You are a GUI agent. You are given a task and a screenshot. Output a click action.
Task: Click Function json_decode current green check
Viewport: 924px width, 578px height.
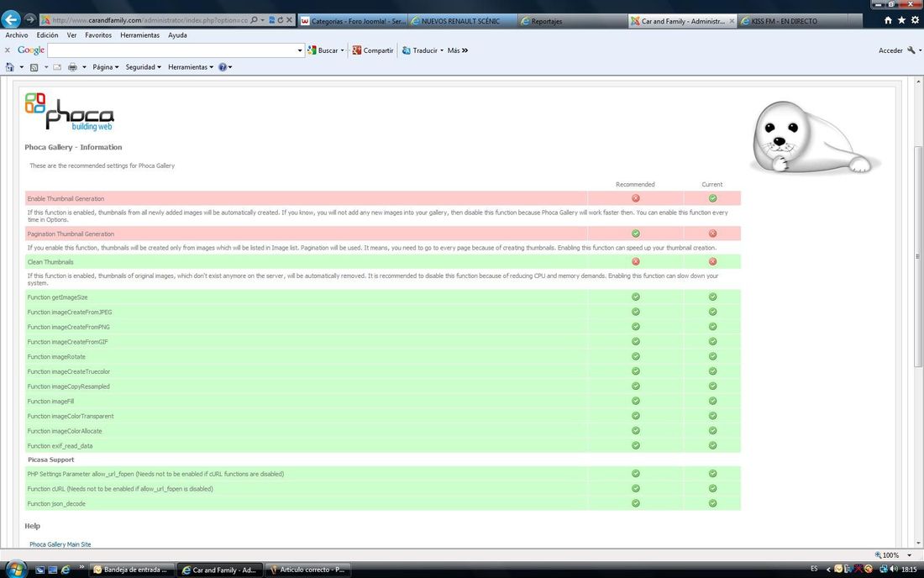[712, 503]
